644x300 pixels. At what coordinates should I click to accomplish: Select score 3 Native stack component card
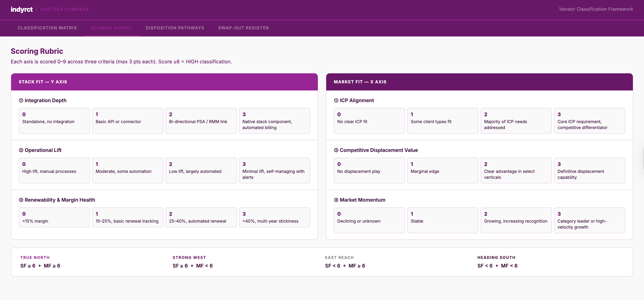pyautogui.click(x=274, y=121)
